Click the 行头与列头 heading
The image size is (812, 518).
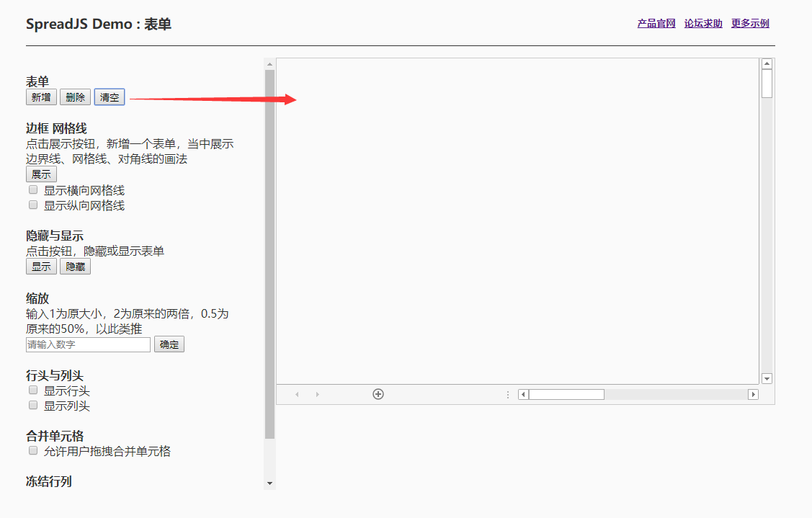[x=55, y=375]
